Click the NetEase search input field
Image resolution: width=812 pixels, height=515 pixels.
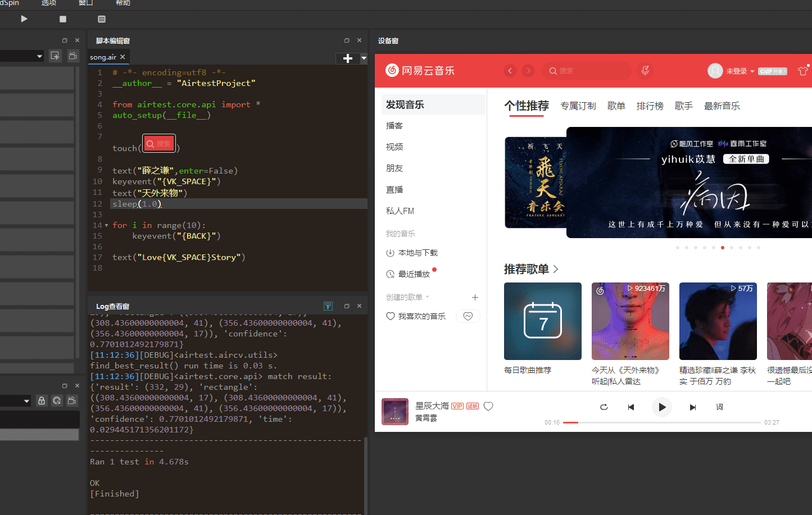[587, 71]
